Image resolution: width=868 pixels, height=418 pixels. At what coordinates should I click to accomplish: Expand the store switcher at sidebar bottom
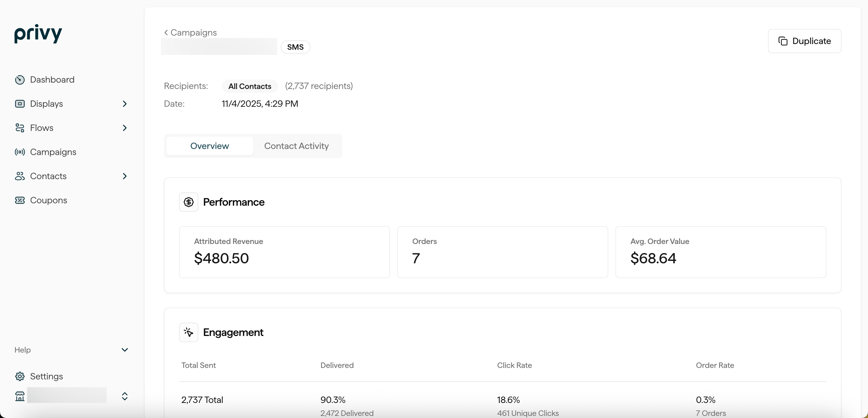(x=124, y=396)
